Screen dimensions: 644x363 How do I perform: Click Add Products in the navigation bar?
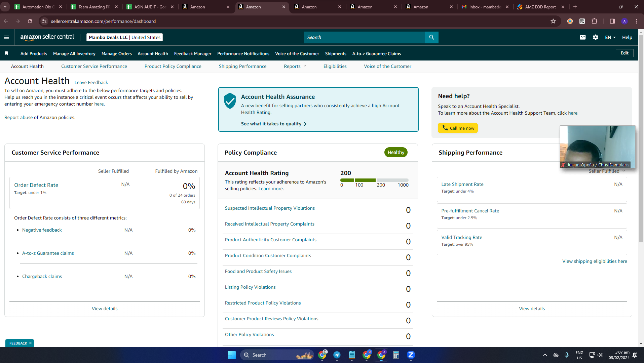[x=34, y=53]
